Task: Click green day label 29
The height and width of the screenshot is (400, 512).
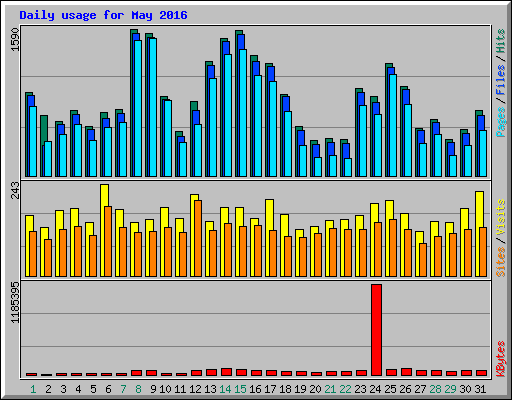Action: click(450, 389)
